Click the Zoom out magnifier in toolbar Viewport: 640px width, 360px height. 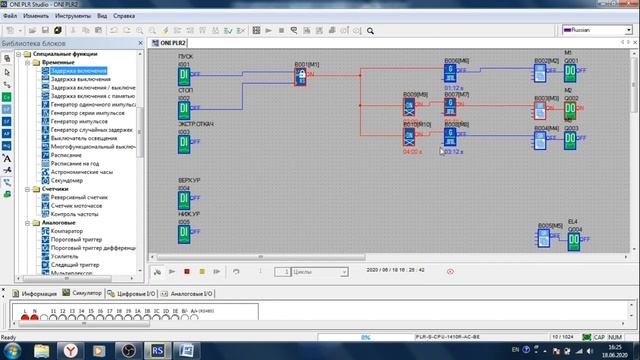[152, 31]
